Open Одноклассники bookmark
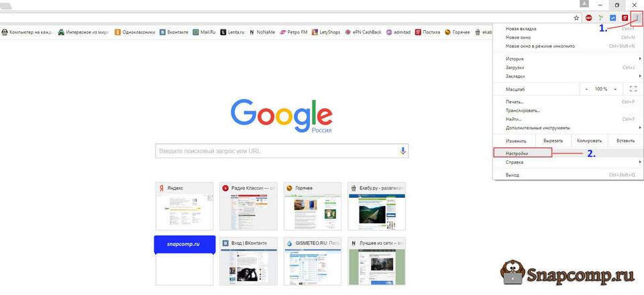 click(x=135, y=32)
